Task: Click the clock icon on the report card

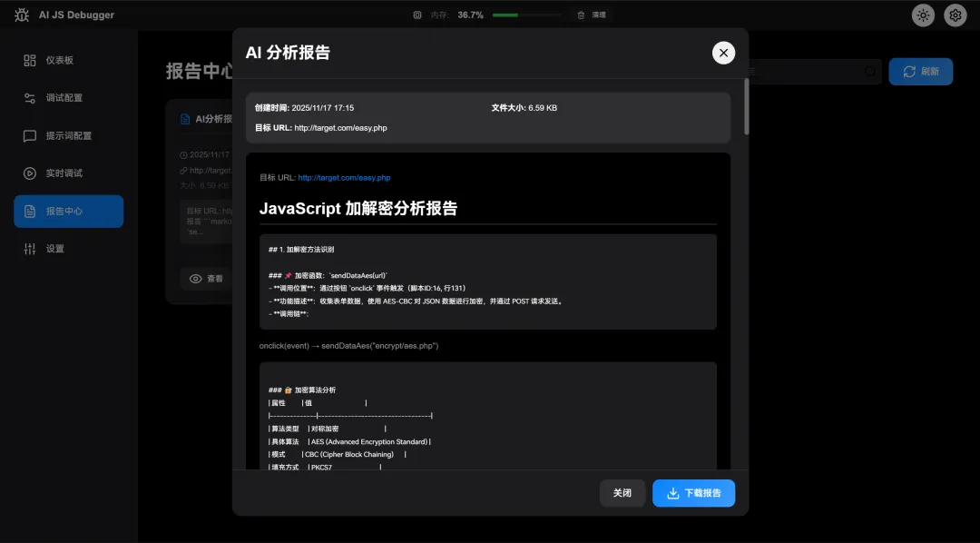Action: coord(183,154)
